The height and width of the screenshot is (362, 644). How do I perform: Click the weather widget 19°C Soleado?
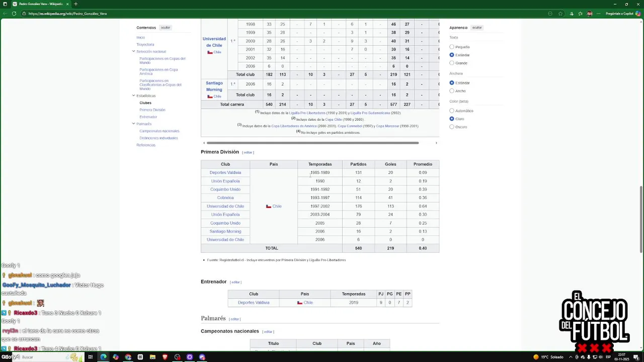(548, 357)
